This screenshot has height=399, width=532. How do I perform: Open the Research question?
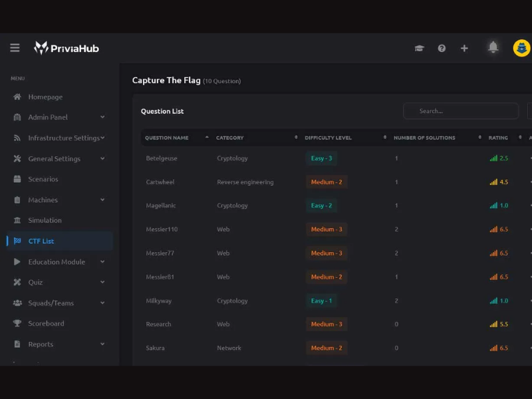[158, 324]
